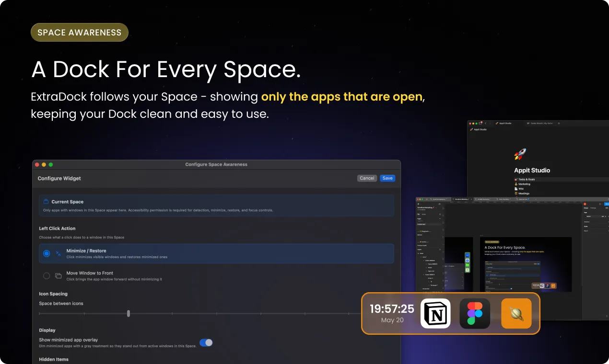Click the Icon Spacing slider handle
The height and width of the screenshot is (364, 609).
coord(129,313)
